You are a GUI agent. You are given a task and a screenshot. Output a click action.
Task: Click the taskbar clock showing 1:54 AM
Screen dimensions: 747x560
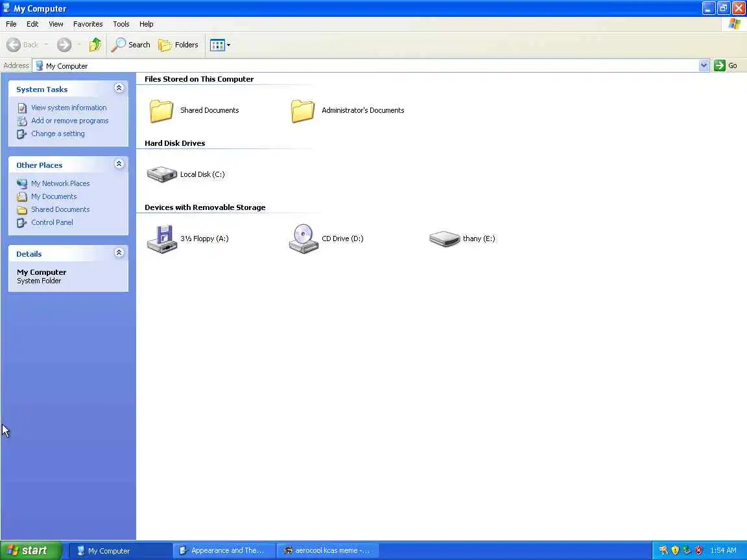(723, 550)
